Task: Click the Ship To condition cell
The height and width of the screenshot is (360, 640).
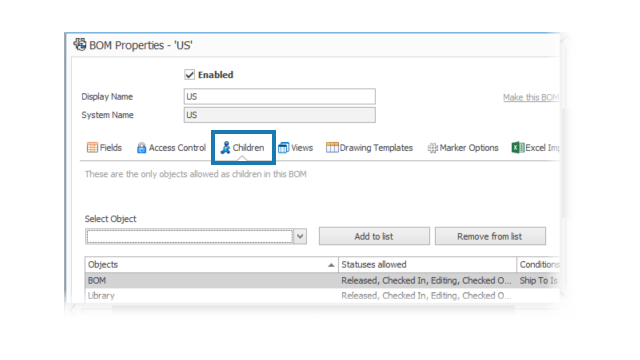Action: tap(538, 280)
